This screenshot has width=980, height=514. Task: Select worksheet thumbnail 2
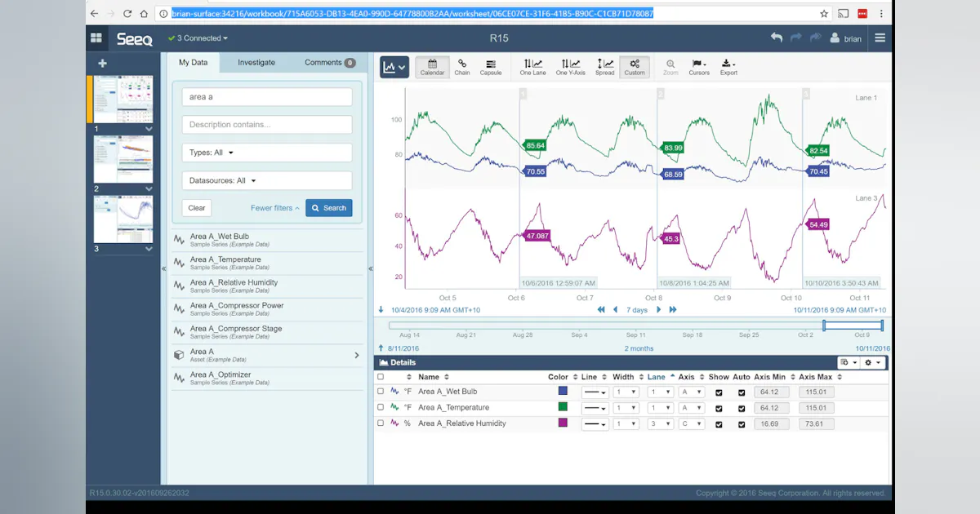click(x=123, y=159)
